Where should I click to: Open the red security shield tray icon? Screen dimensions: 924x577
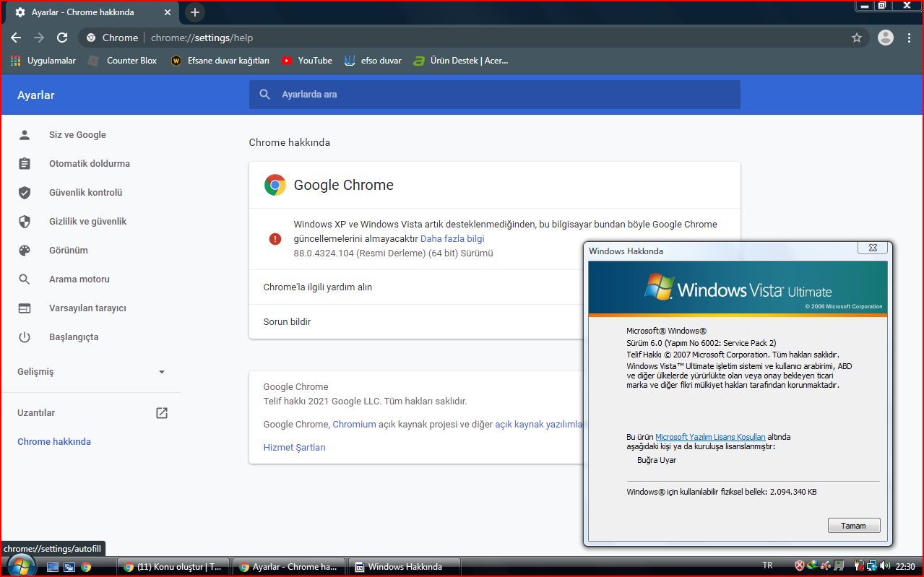(800, 565)
